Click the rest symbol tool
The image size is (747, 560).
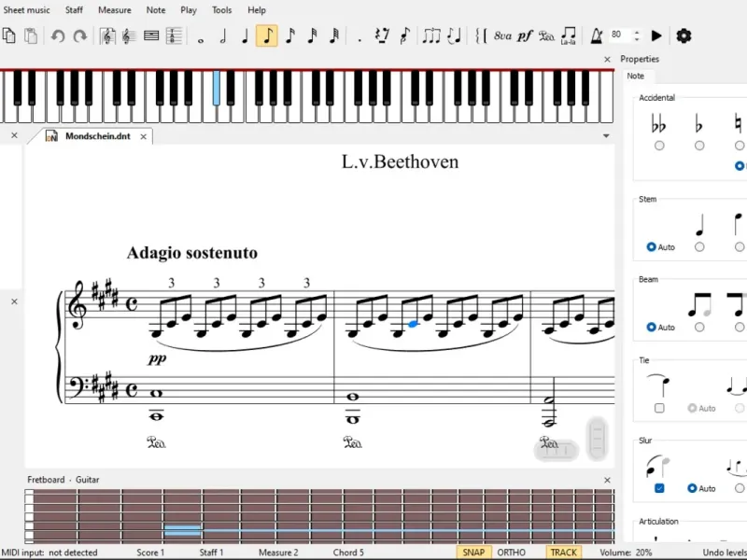point(382,36)
